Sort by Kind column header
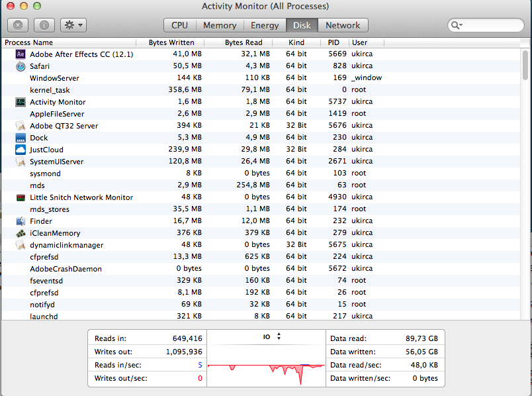The image size is (532, 396). [296, 42]
